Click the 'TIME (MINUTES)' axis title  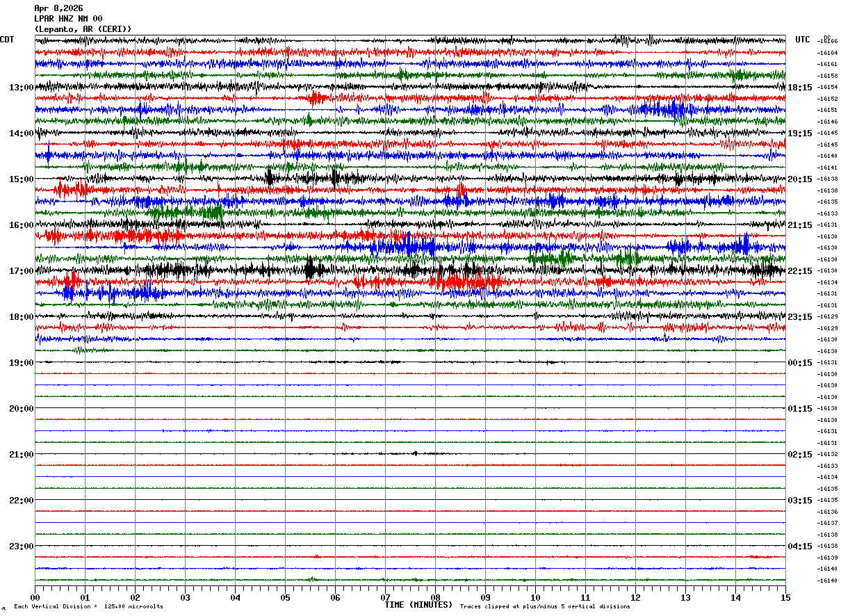tap(418, 605)
